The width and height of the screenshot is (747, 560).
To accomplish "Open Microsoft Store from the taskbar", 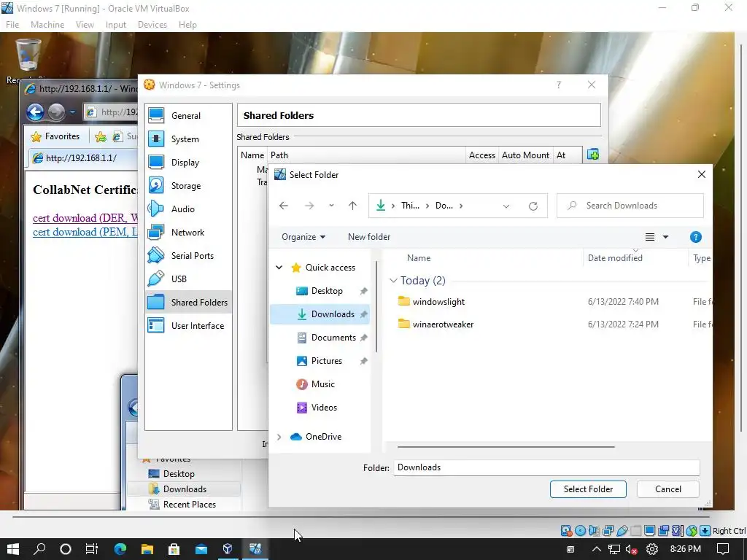I will (174, 549).
